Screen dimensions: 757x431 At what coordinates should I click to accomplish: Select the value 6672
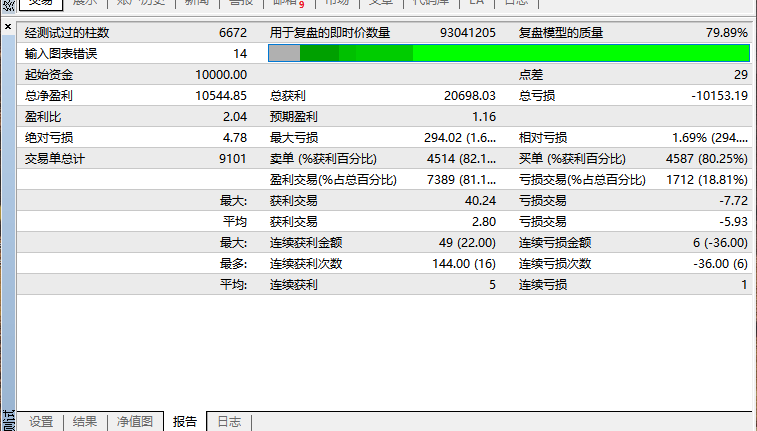point(233,33)
